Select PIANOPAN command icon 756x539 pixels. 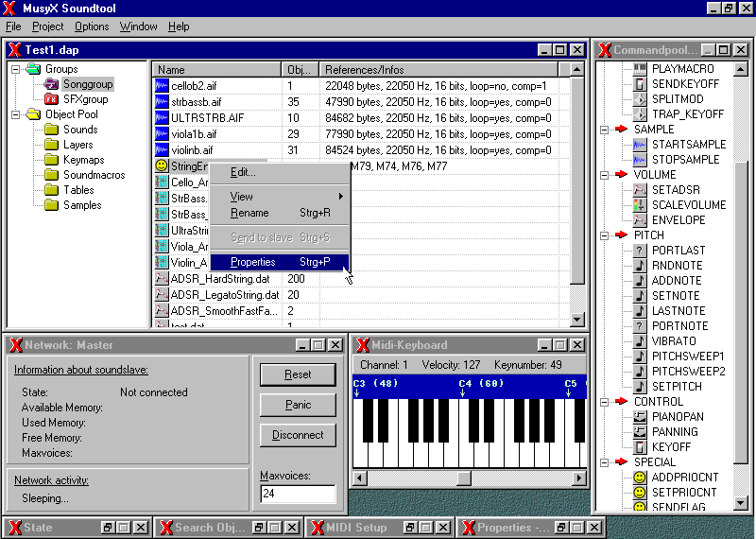640,416
